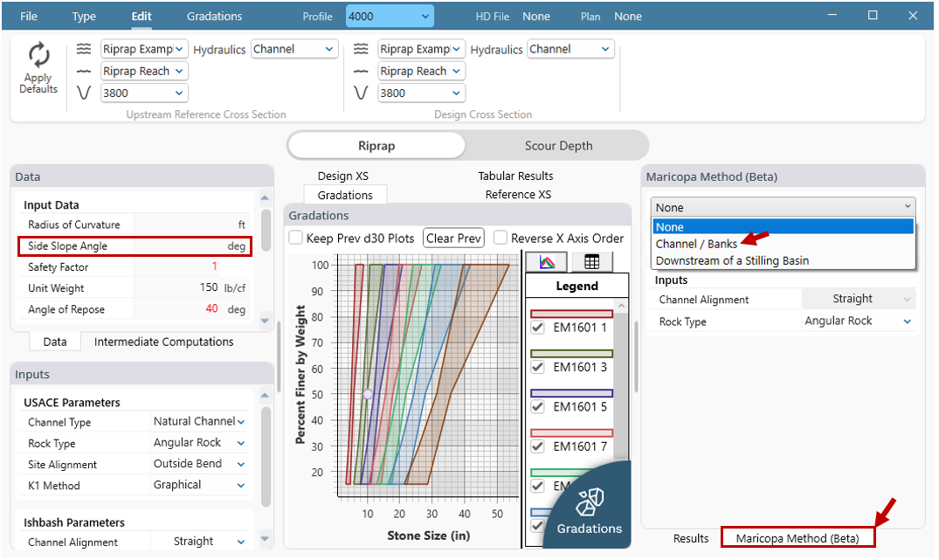Click upstream river icon beside Riprap Example
Image resolution: width=939 pixels, height=560 pixels.
(84, 49)
